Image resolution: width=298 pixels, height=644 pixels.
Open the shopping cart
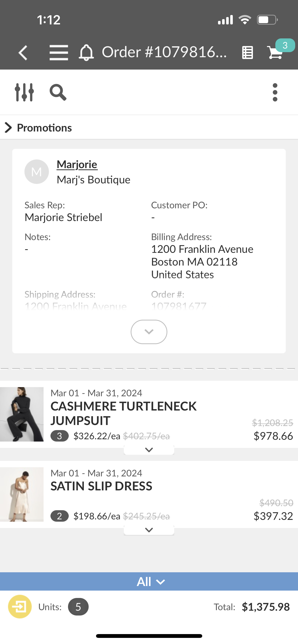[275, 52]
